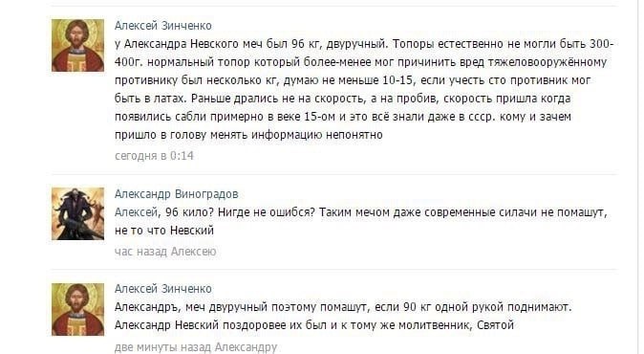Click the 'две минуты назад' timestamp
This screenshot has height=354, width=644.
click(162, 347)
